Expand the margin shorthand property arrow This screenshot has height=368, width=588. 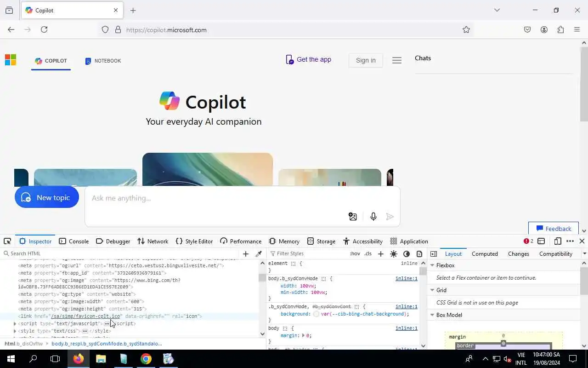pyautogui.click(x=303, y=335)
